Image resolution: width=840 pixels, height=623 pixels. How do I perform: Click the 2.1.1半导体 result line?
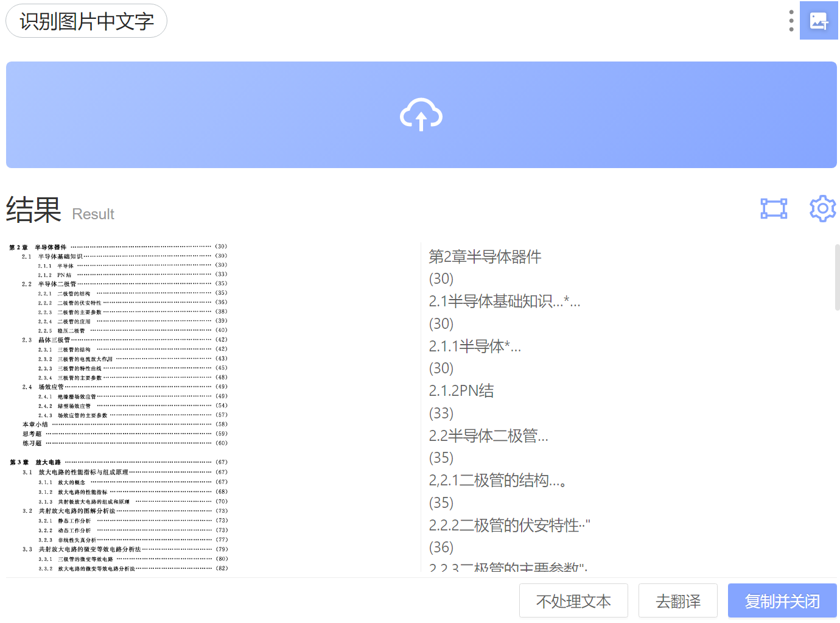pyautogui.click(x=475, y=347)
